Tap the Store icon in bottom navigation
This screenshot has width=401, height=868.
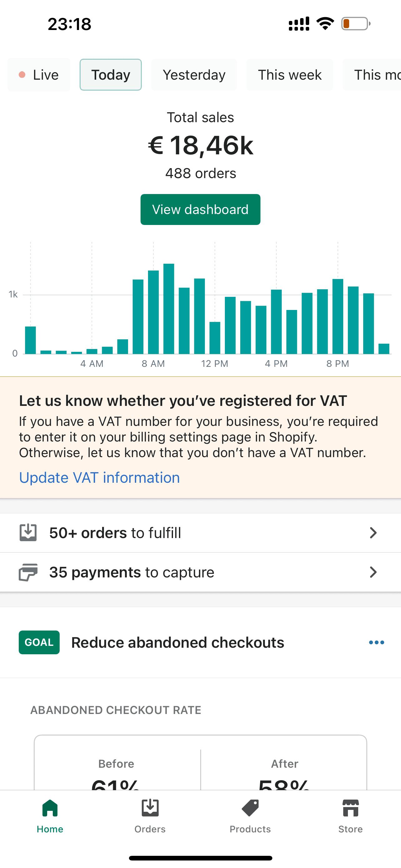tap(350, 808)
